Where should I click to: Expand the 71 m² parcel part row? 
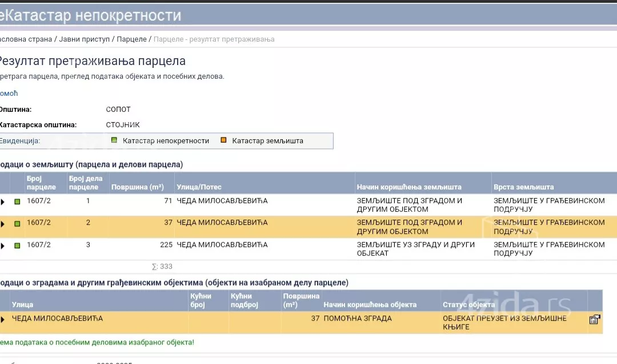(x=3, y=201)
